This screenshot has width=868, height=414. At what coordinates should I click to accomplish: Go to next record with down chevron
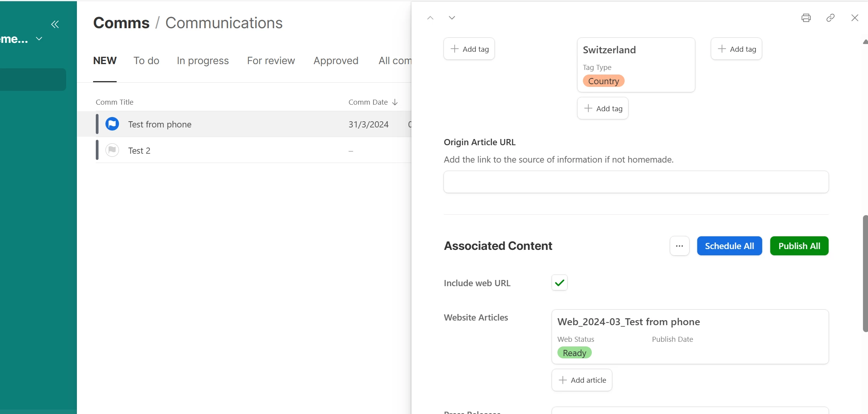(x=452, y=18)
